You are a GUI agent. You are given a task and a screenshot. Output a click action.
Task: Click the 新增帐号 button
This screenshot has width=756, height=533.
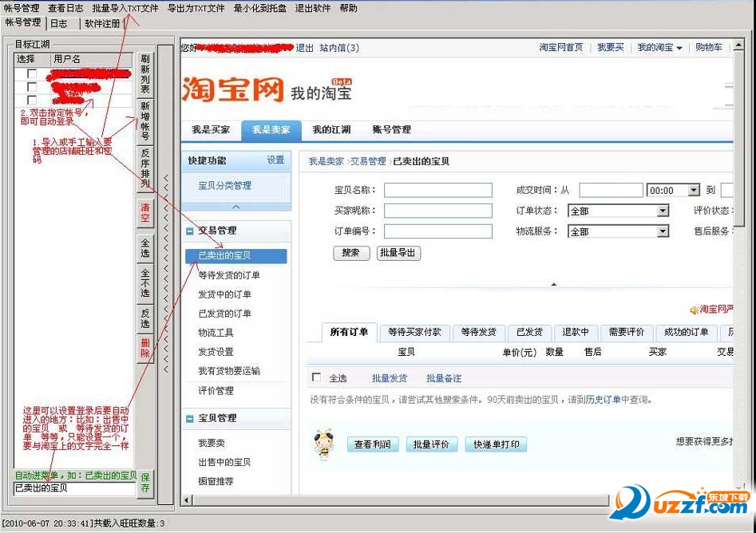tap(144, 120)
